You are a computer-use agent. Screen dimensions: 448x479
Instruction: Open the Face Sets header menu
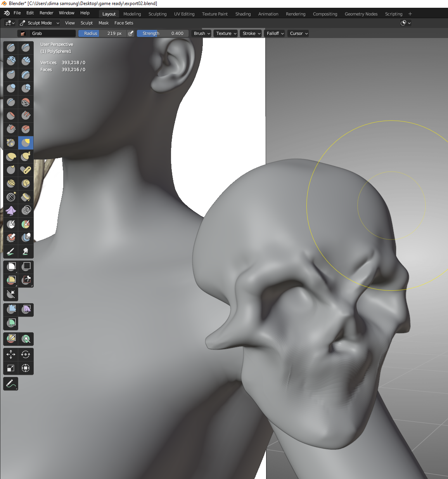pos(124,23)
